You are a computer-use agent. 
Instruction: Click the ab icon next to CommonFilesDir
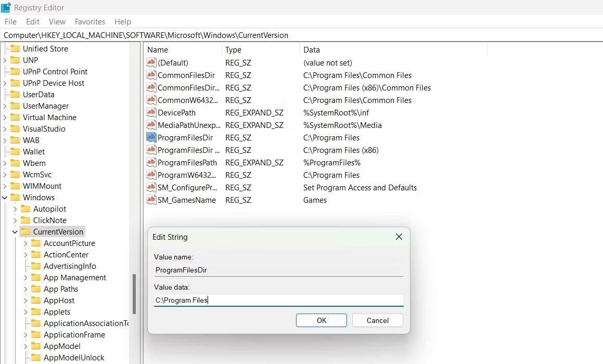coord(151,75)
